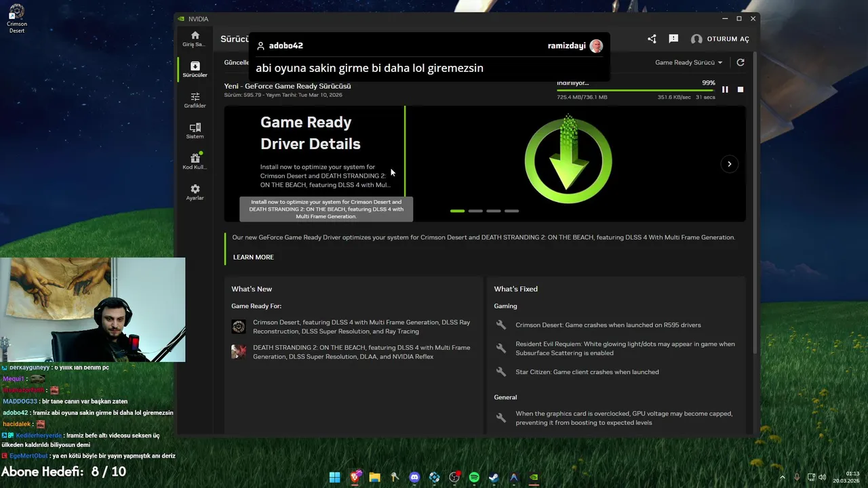Image resolution: width=868 pixels, height=488 pixels.
Task: Click the 'Game Ready Driver Details' heading
Action: click(311, 133)
